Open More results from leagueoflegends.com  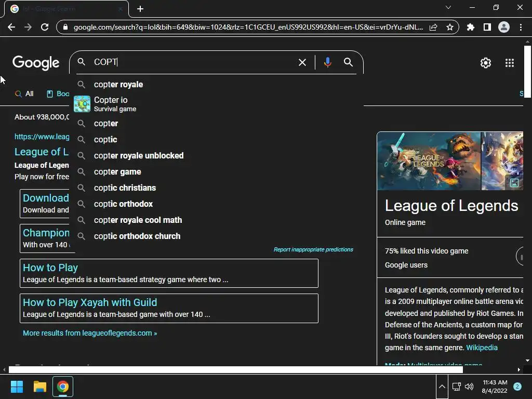tap(90, 333)
